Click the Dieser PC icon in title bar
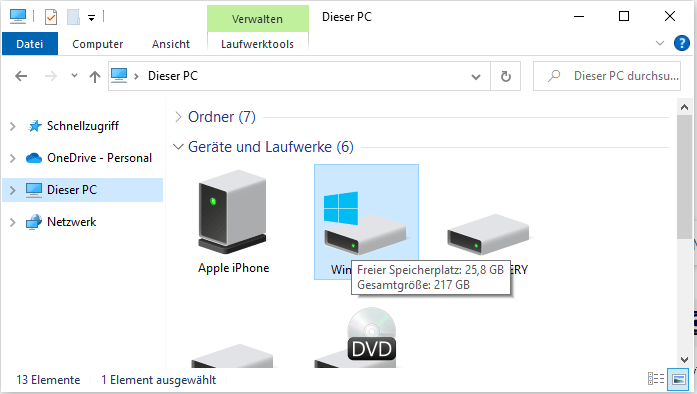Screen dimensions: 697x394 (18, 16)
